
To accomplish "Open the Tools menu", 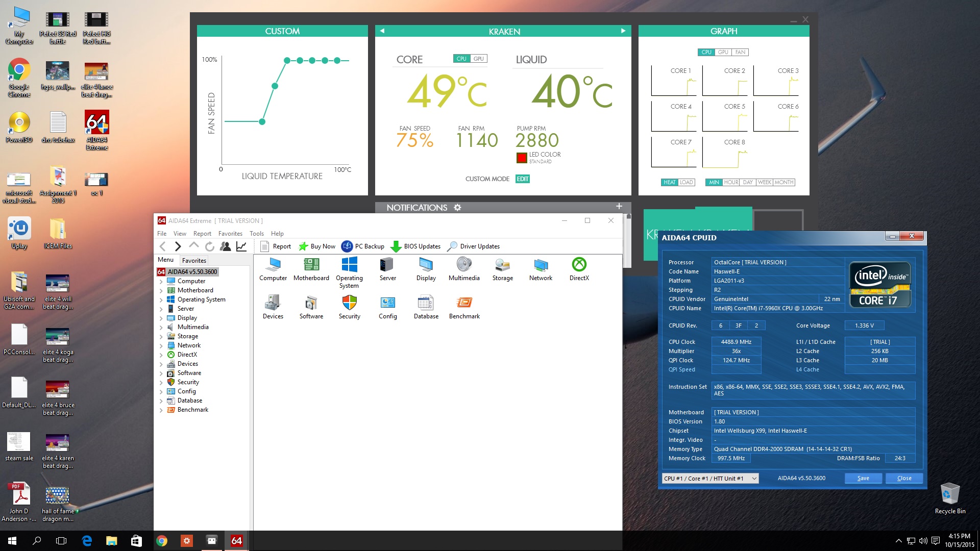I will (257, 234).
